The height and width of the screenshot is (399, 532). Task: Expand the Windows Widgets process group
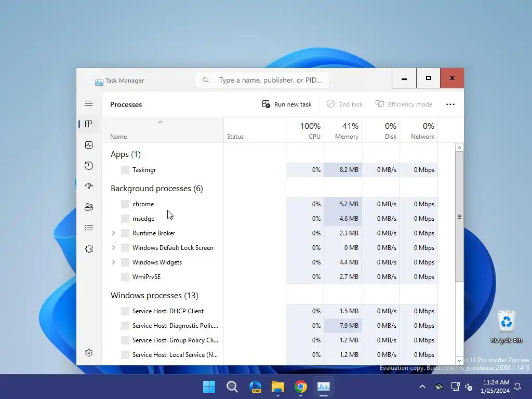114,262
